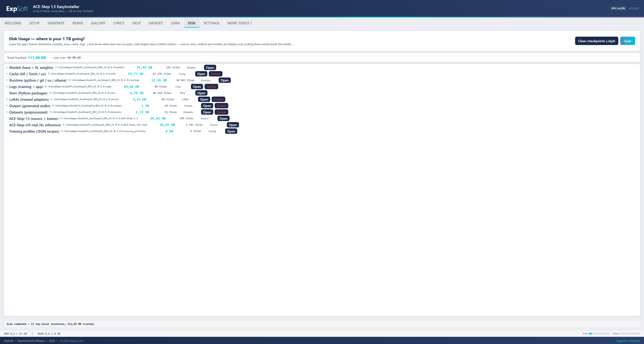
Task: Click the RAM usage bar
Action: pyautogui.click(x=599, y=334)
